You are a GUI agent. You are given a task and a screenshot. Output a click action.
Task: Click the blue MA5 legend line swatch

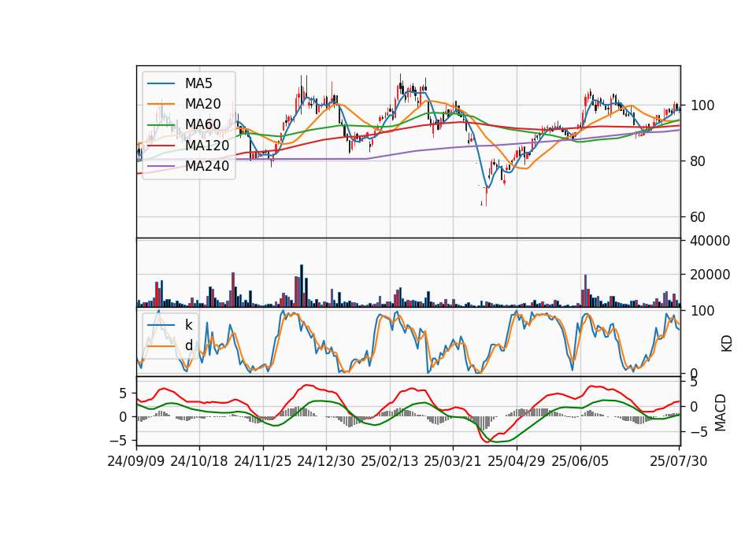click(161, 83)
